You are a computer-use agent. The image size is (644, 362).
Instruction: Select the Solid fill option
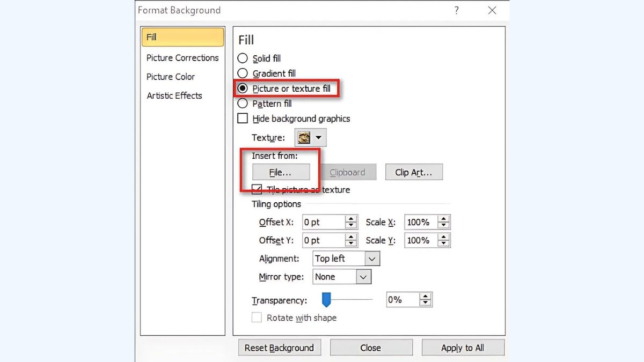click(243, 58)
